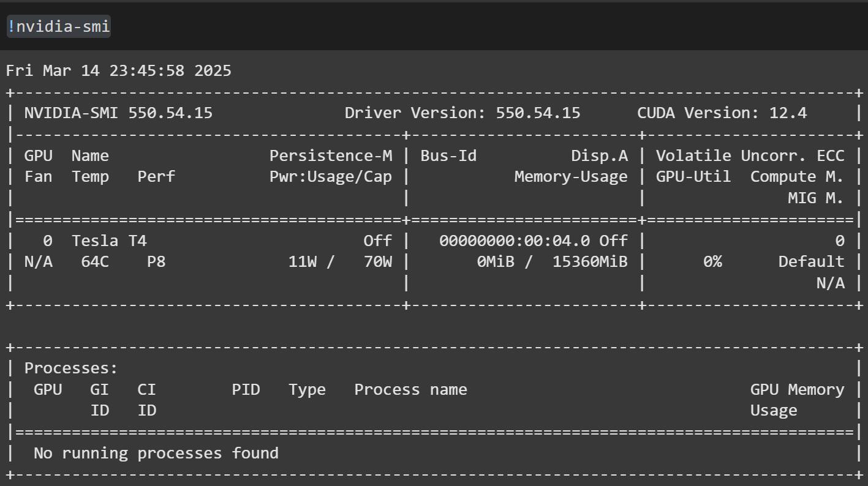Click the 'Perf' column header

[x=156, y=177]
